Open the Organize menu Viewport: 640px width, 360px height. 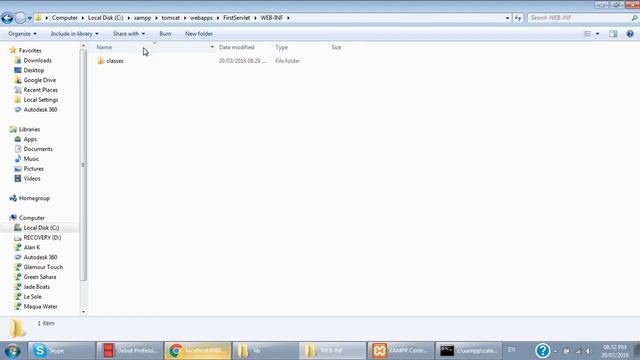(x=22, y=34)
